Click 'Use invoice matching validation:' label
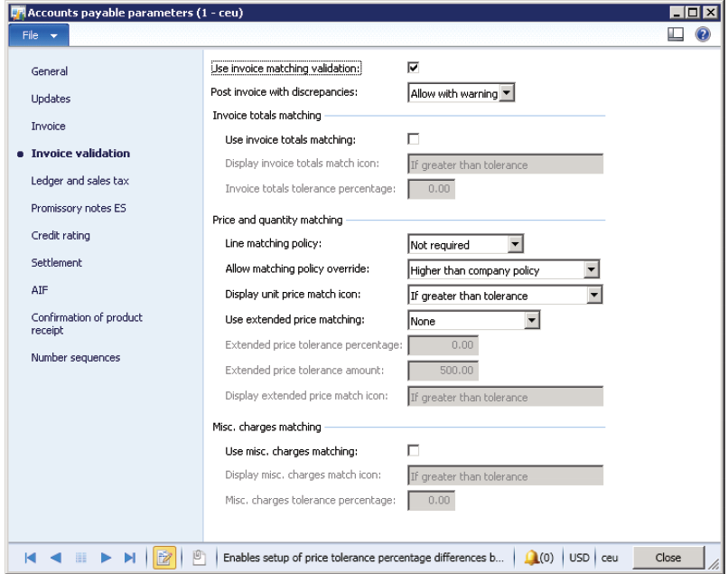The image size is (728, 574). [286, 69]
